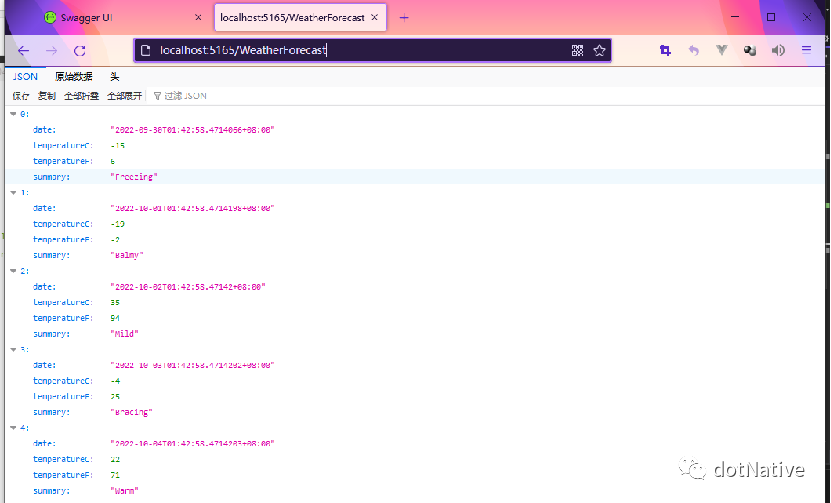The width and height of the screenshot is (831, 503).
Task: Select the "Mild" summary value
Action: pos(125,334)
